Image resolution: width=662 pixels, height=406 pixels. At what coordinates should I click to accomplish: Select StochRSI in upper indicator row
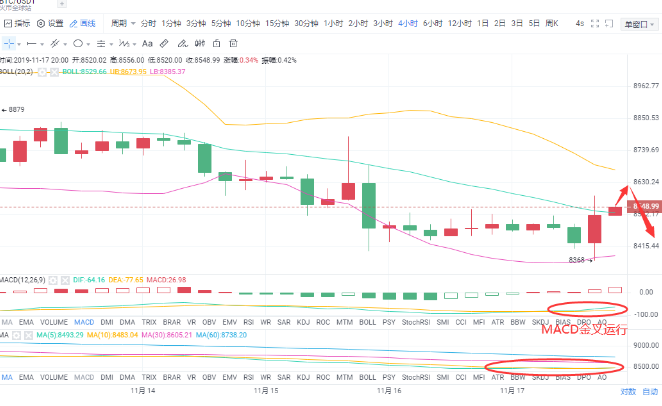point(416,322)
